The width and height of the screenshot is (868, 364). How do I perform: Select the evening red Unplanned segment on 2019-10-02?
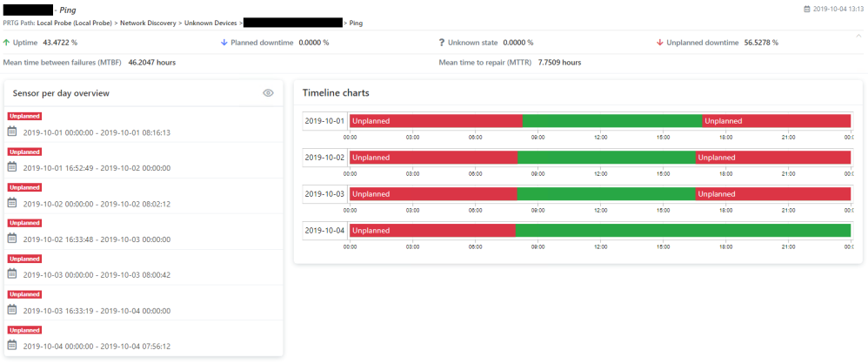pyautogui.click(x=773, y=158)
